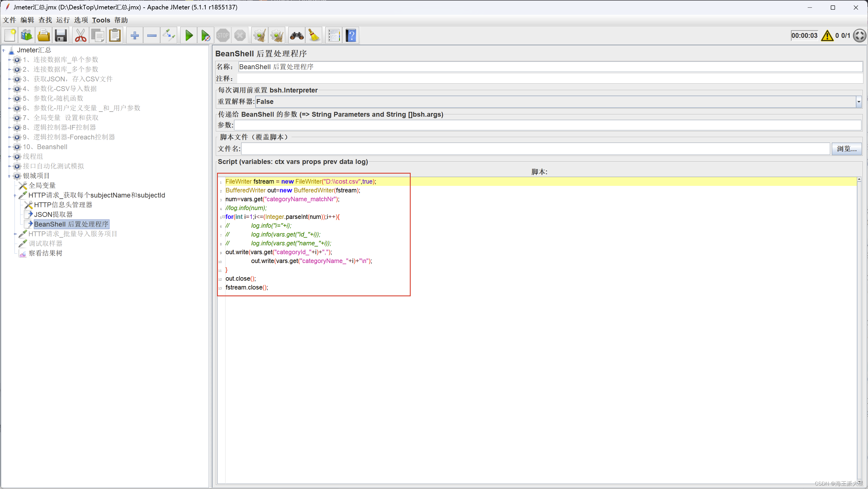Save the current test plan
This screenshot has width=868, height=489.
61,35
